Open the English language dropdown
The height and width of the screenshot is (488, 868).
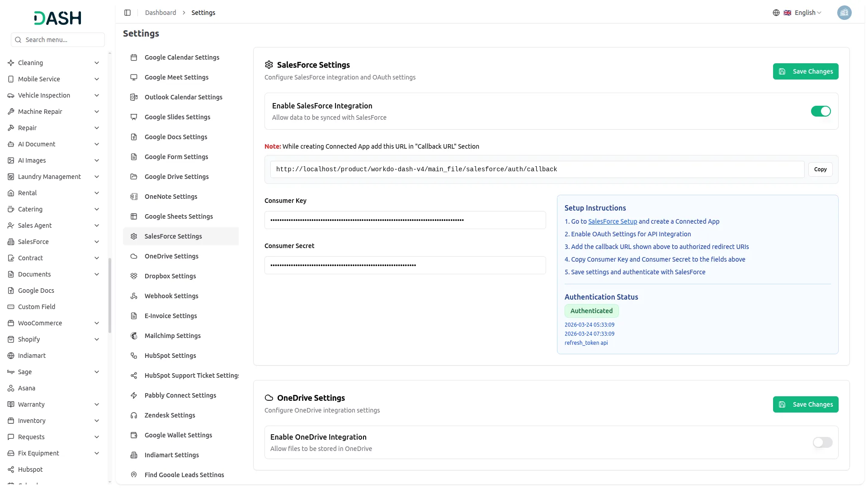803,13
